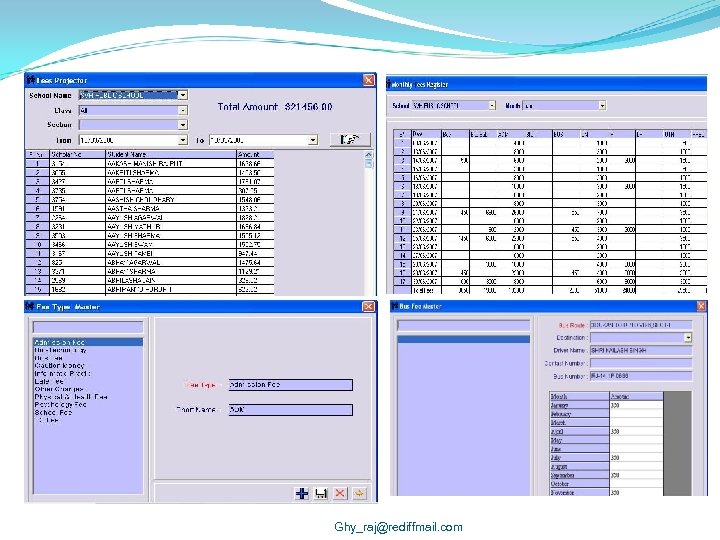This screenshot has height=540, width=720.
Task: Select Caution Money in the fee type list
Action: [60, 366]
